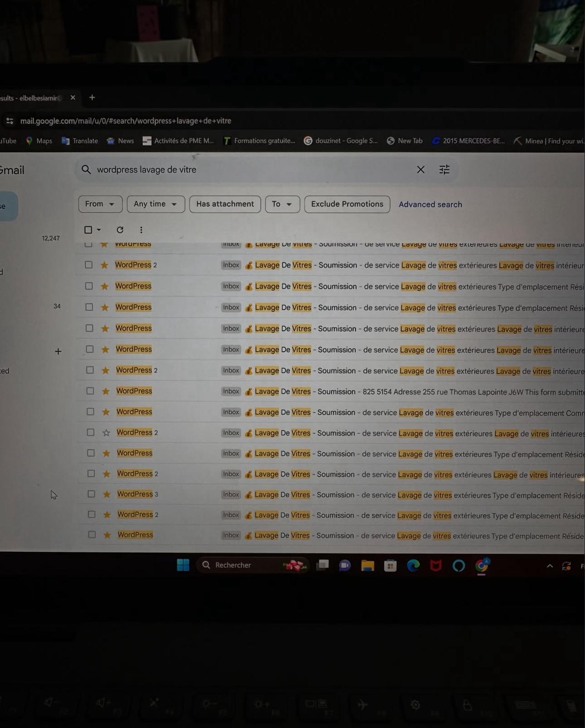Screen dimensions: 585x728
Task: Tick the select-all checkbox above the list
Action: (x=88, y=230)
